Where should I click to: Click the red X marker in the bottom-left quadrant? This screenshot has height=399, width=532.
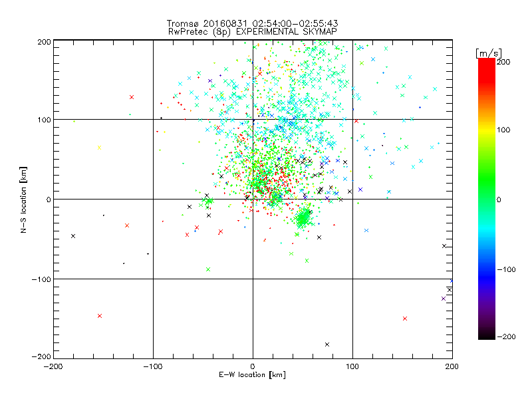(x=100, y=316)
